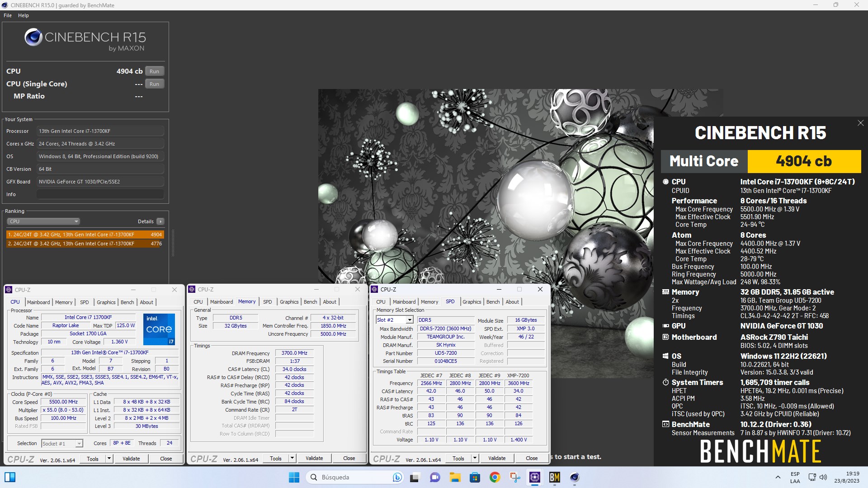Screen dimensions: 868x488
Task: Click Tools button in CPU-Z CPU window
Action: [93, 459]
